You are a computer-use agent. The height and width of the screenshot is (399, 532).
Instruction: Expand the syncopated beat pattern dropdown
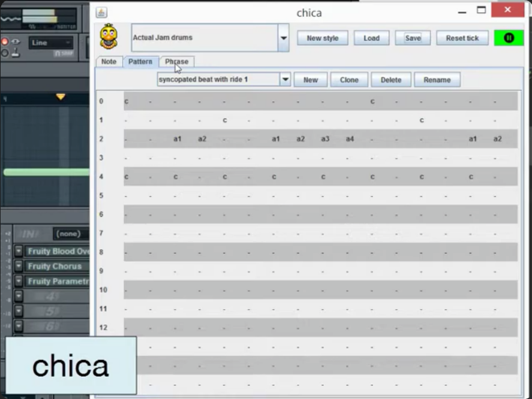click(x=285, y=80)
